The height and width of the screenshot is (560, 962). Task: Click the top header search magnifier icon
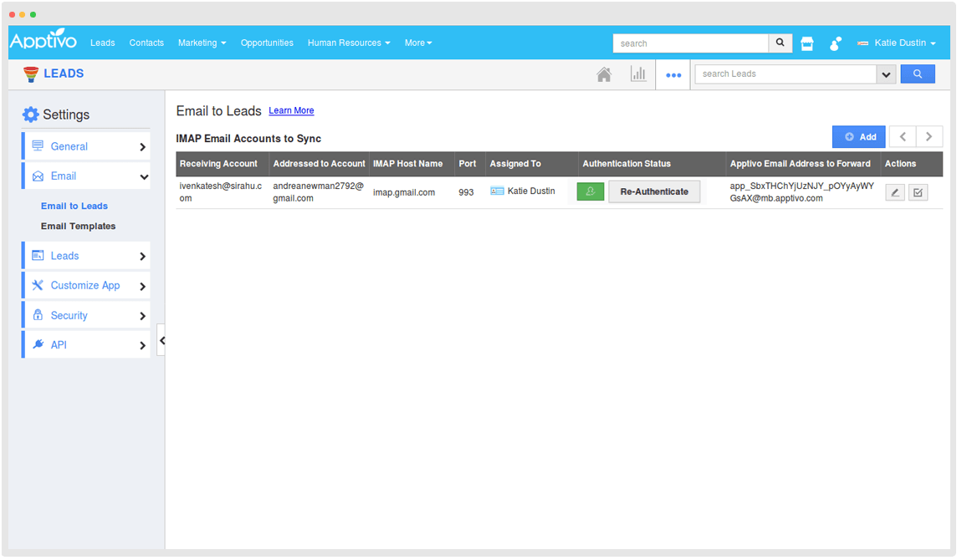780,43
